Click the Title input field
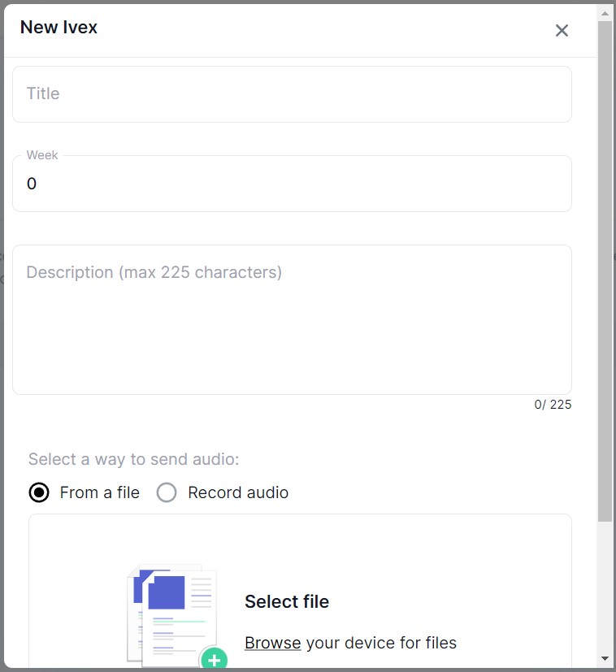Viewport: 616px width, 672px height. pyautogui.click(x=292, y=94)
